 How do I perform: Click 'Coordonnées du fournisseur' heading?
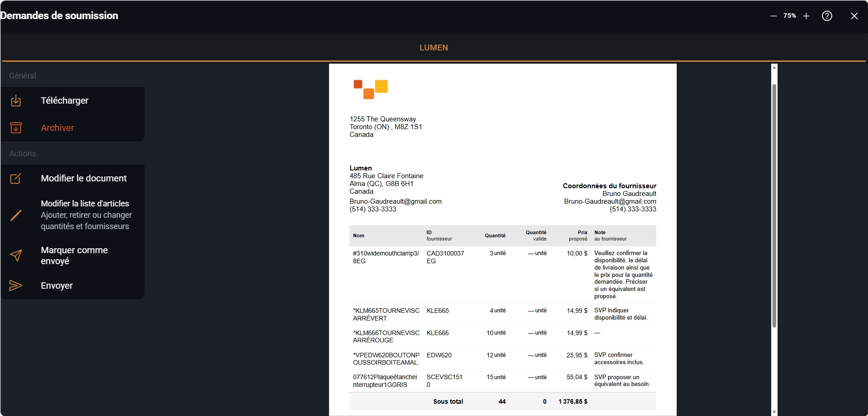pyautogui.click(x=609, y=186)
